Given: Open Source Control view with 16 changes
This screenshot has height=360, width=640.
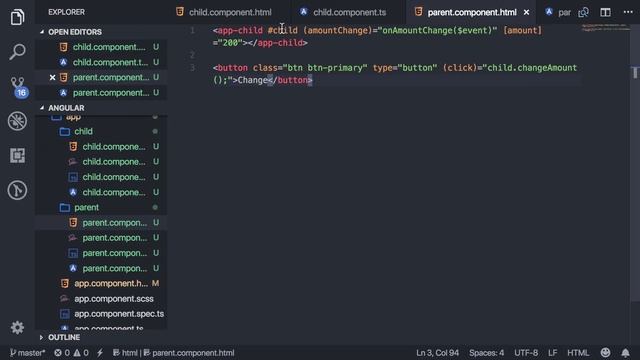Looking at the screenshot, I should [18, 87].
